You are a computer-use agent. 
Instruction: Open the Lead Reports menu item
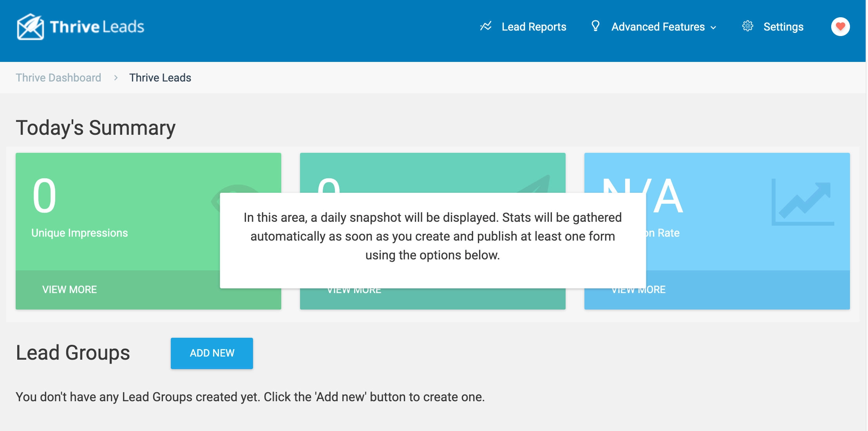coord(533,27)
